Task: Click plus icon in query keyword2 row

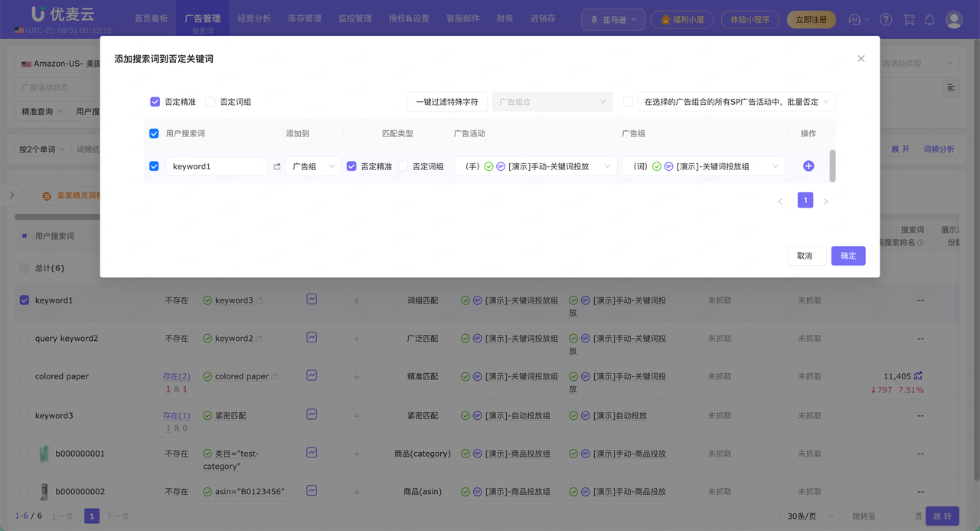Action: click(356, 339)
